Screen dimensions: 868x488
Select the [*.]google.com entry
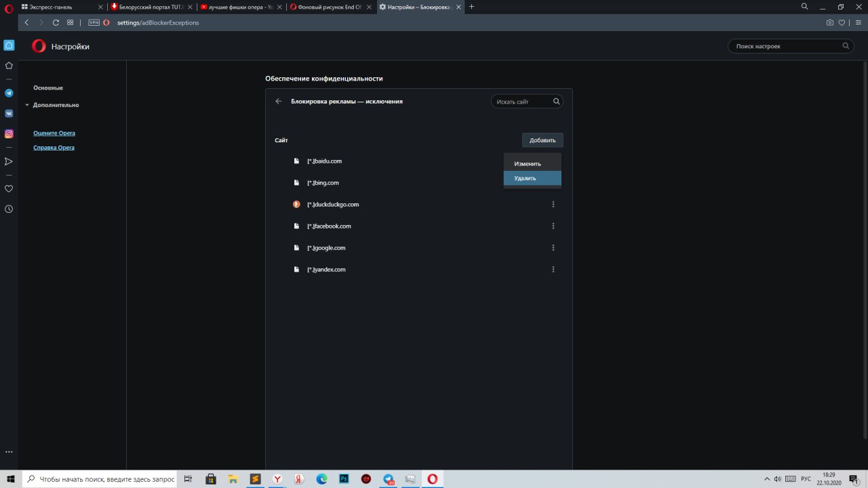coord(326,248)
